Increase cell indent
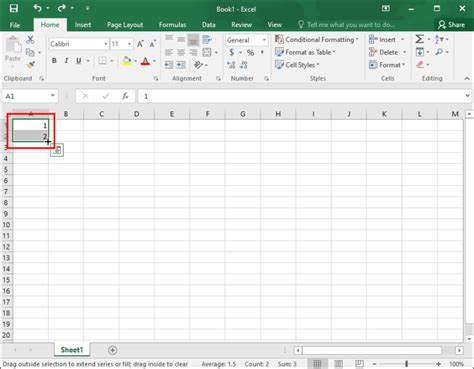474x369 pixels. point(181,65)
